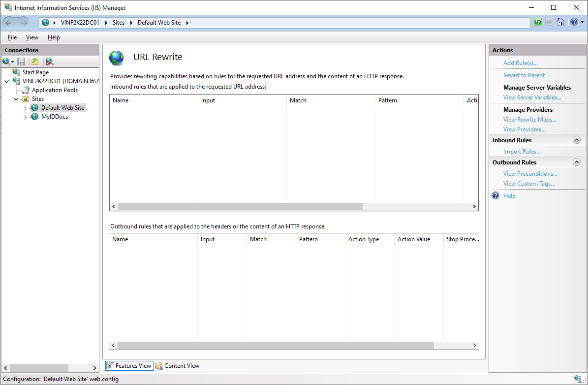588x385 pixels.
Task: Click create new connection globe icon
Action: (x=6, y=62)
